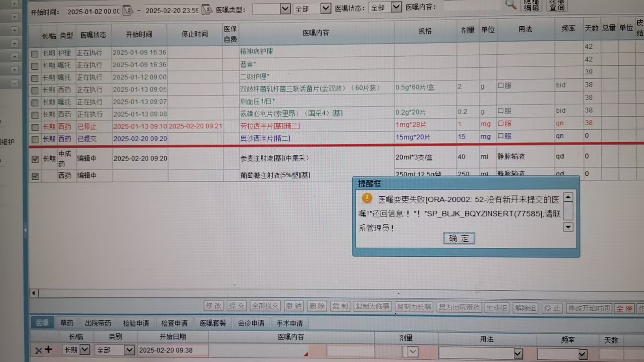Expand the 医嘱状态 dropdown

(x=396, y=7)
